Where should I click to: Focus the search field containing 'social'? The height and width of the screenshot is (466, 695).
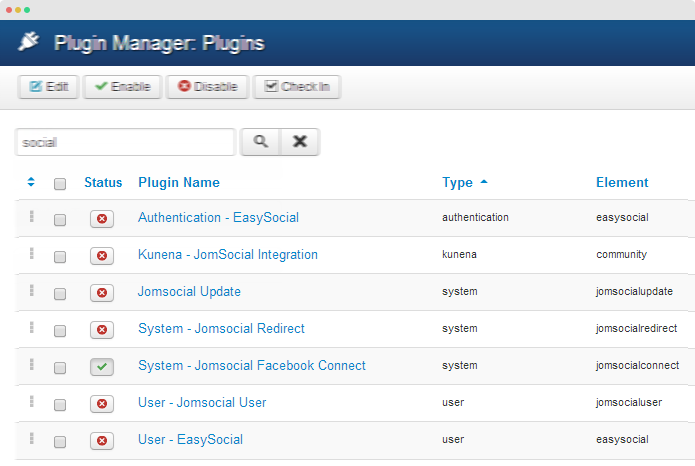(x=125, y=142)
